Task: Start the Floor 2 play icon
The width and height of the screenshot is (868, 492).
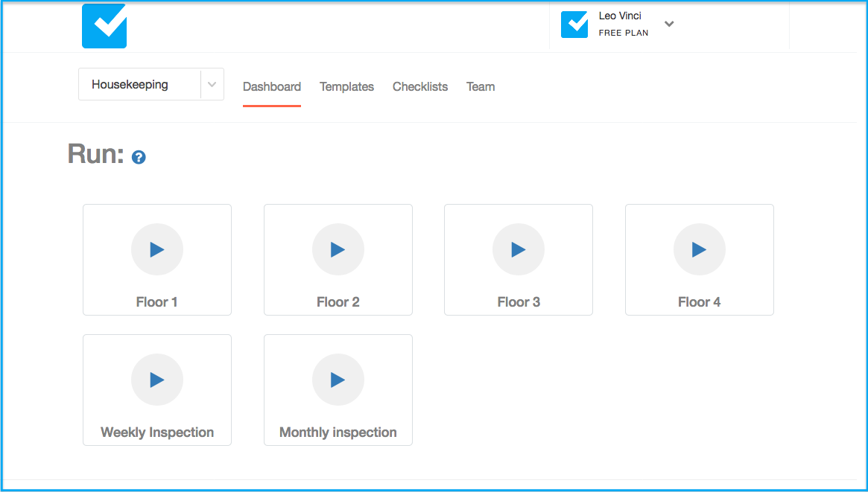Action: pyautogui.click(x=338, y=249)
